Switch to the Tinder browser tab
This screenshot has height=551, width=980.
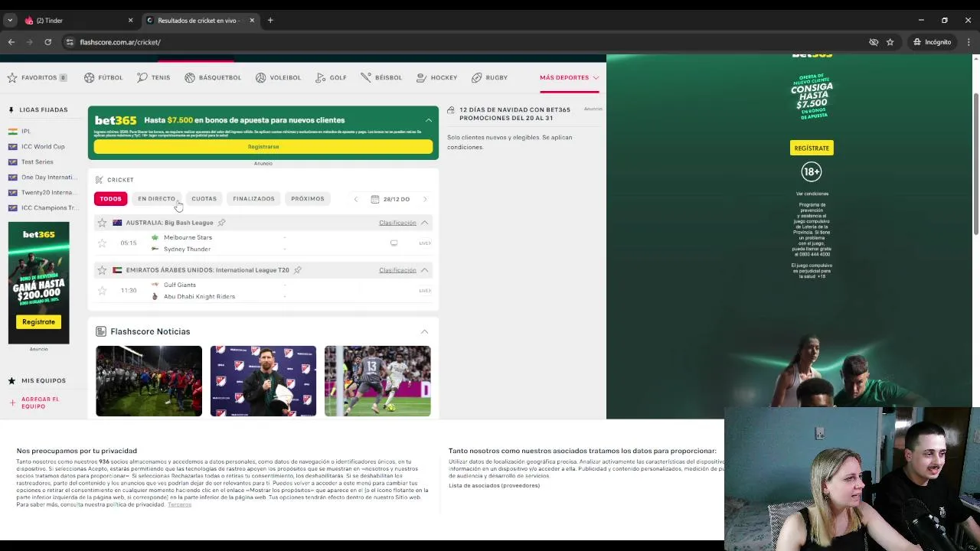point(73,21)
